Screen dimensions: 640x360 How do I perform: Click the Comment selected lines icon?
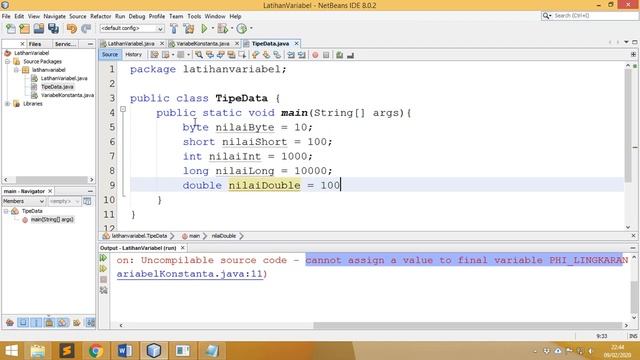(x=340, y=55)
